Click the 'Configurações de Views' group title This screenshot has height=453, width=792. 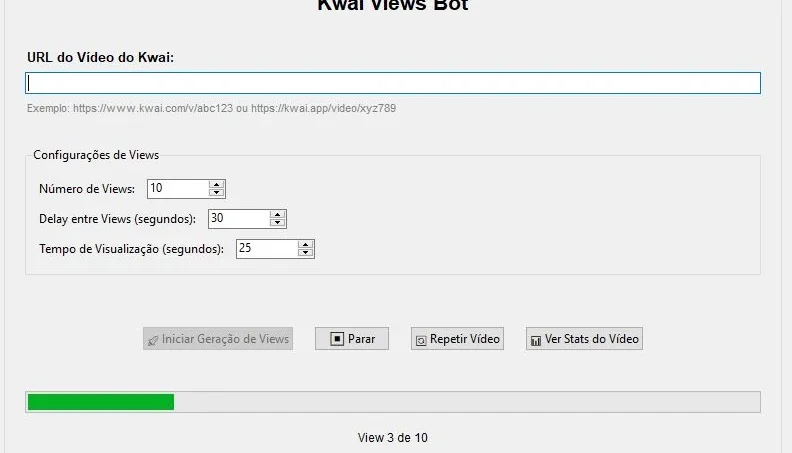click(96, 155)
